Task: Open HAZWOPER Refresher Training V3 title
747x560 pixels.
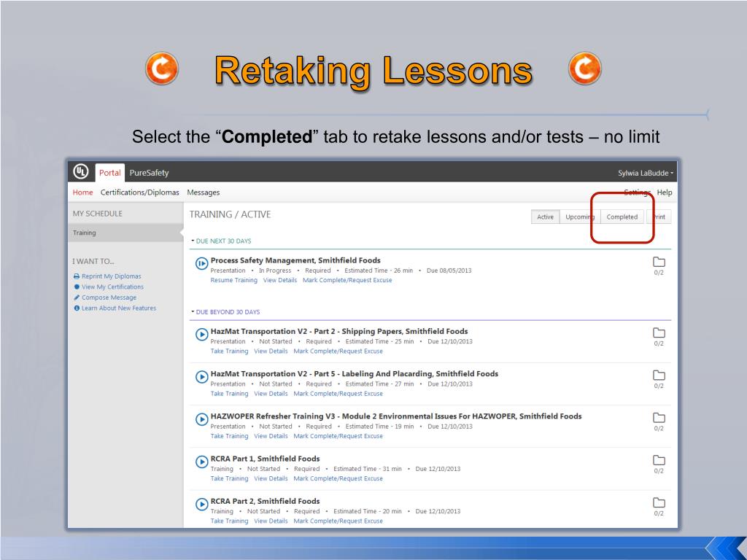Action: pyautogui.click(x=396, y=416)
